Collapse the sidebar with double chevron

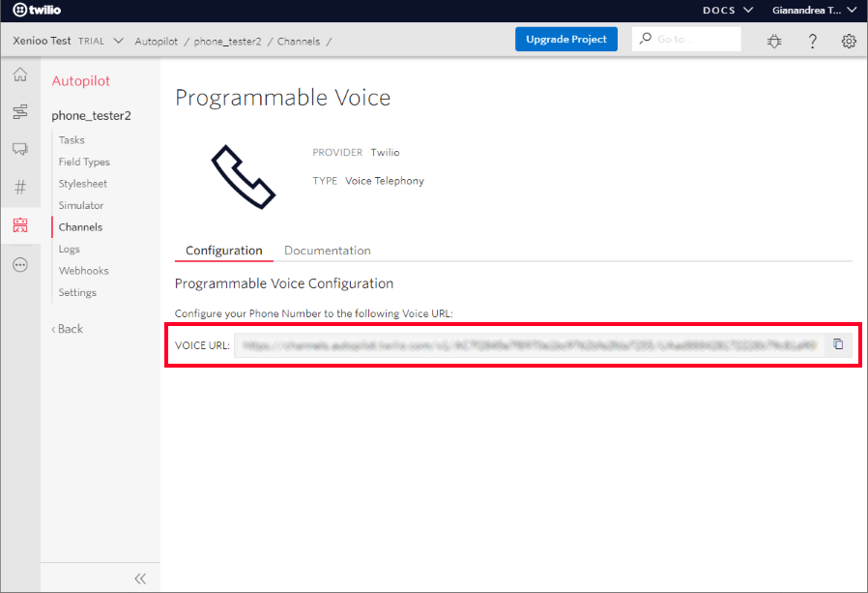[x=140, y=578]
